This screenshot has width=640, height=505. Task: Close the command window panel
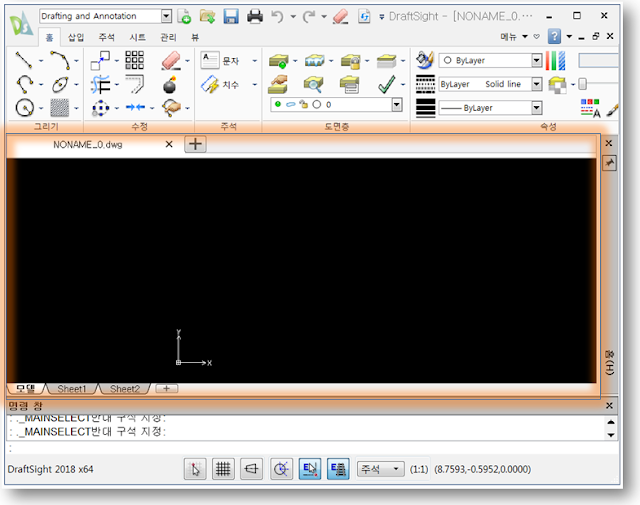coord(609,405)
